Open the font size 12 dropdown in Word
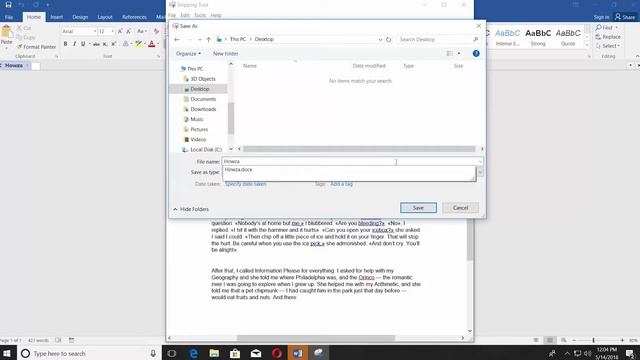The image size is (640, 360). (113, 31)
